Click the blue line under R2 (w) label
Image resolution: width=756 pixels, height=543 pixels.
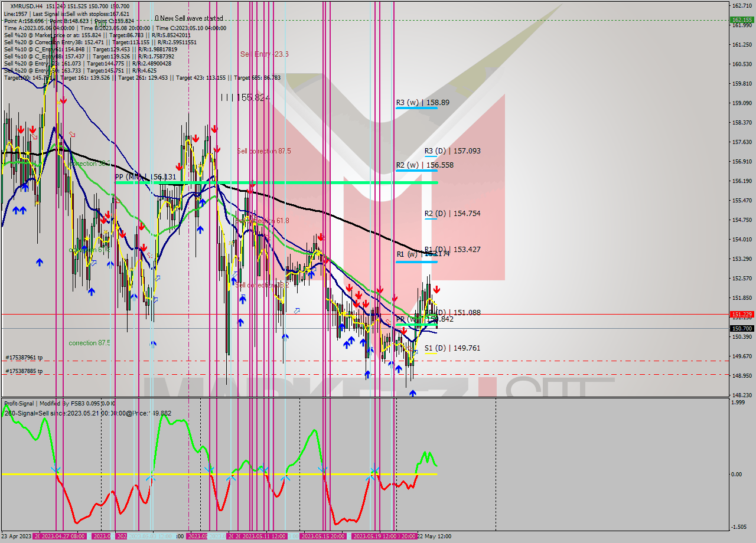(x=416, y=171)
